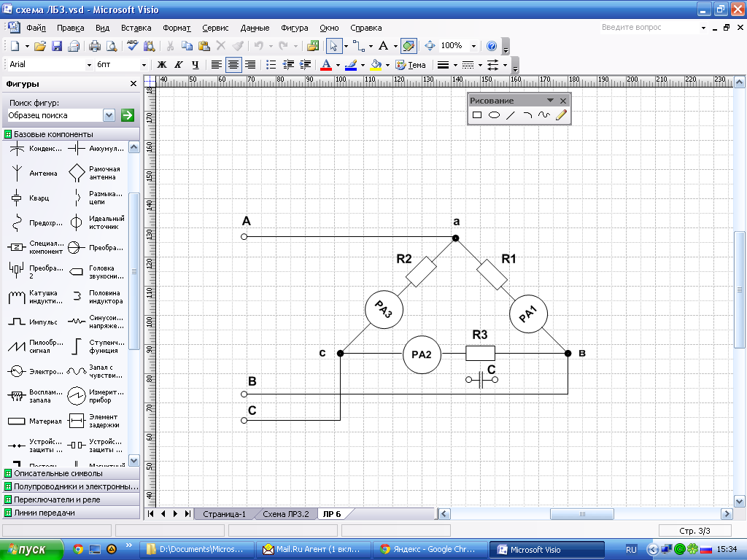Toggle the Drawing tools toolbar button
The height and width of the screenshot is (560, 747).
click(409, 46)
